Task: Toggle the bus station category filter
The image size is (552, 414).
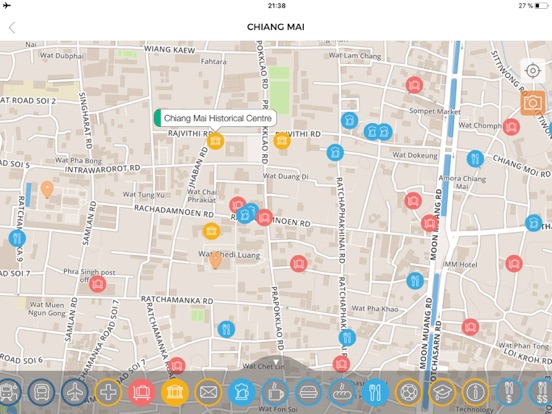Action: coord(42,392)
